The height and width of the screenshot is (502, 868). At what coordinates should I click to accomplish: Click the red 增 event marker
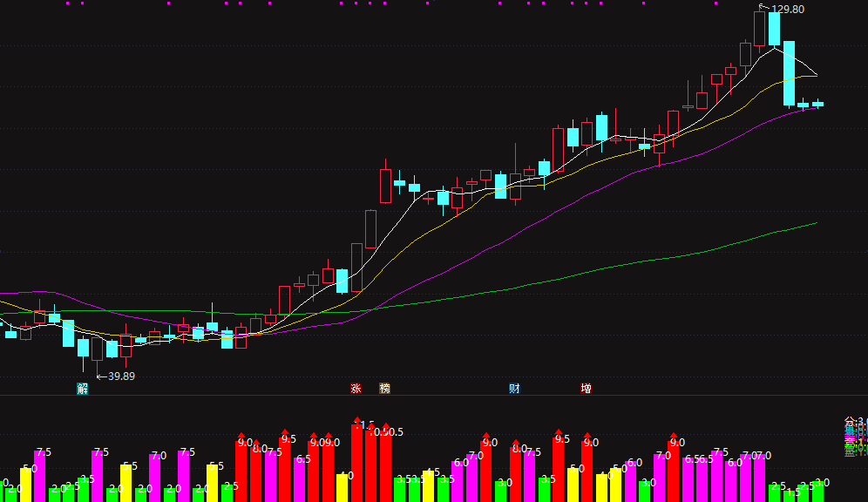click(587, 389)
